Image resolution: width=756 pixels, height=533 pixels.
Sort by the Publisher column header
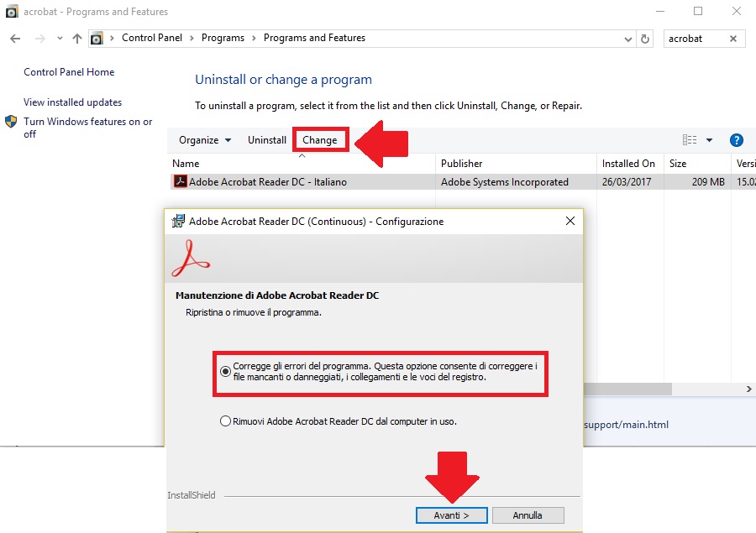tap(516, 164)
